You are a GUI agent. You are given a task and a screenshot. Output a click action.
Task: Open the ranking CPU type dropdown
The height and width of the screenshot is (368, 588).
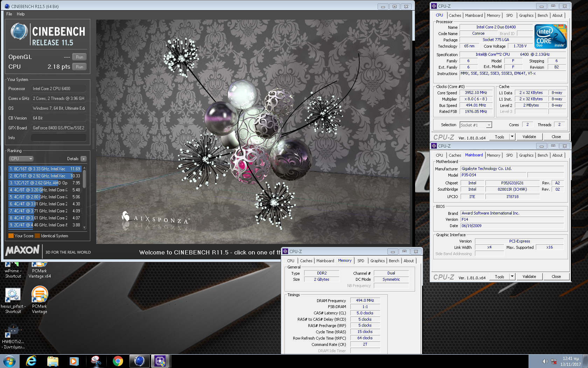coord(21,159)
